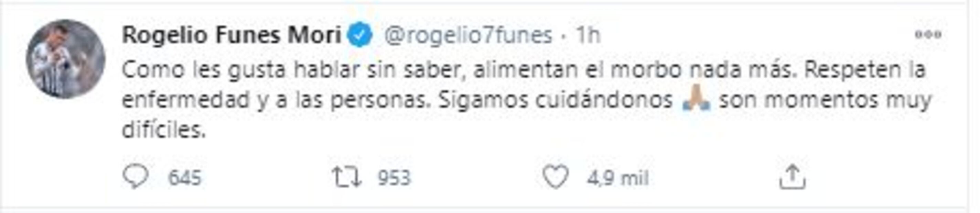Open the share upload arrow icon
980x213 pixels.
click(x=793, y=177)
